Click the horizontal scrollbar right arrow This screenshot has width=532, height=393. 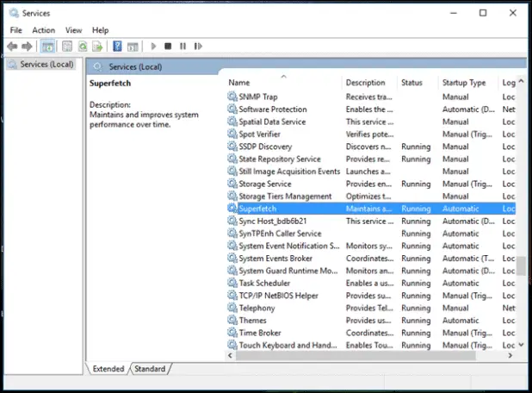click(x=510, y=355)
